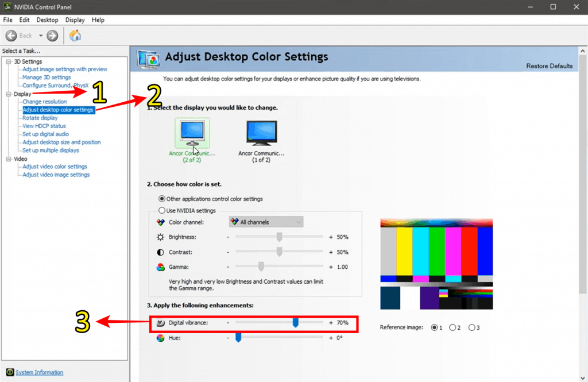Maximize the NVIDIA Control Panel window
This screenshot has height=382, width=588.
tap(553, 7)
